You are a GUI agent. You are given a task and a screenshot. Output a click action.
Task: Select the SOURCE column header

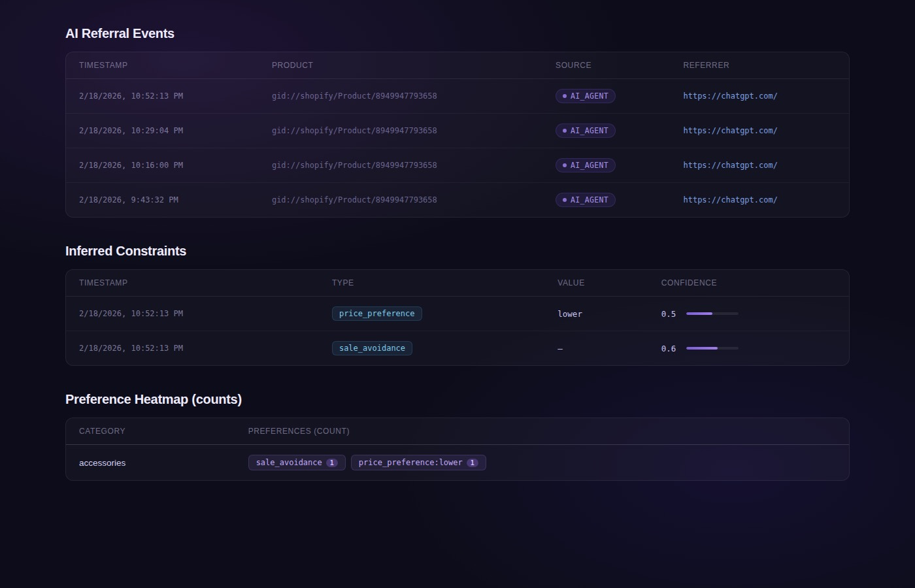[573, 65]
